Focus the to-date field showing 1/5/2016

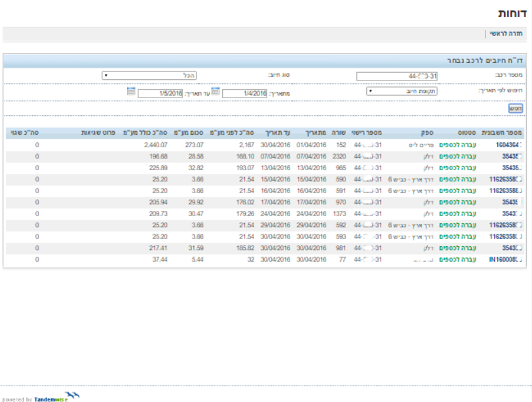click(x=159, y=93)
